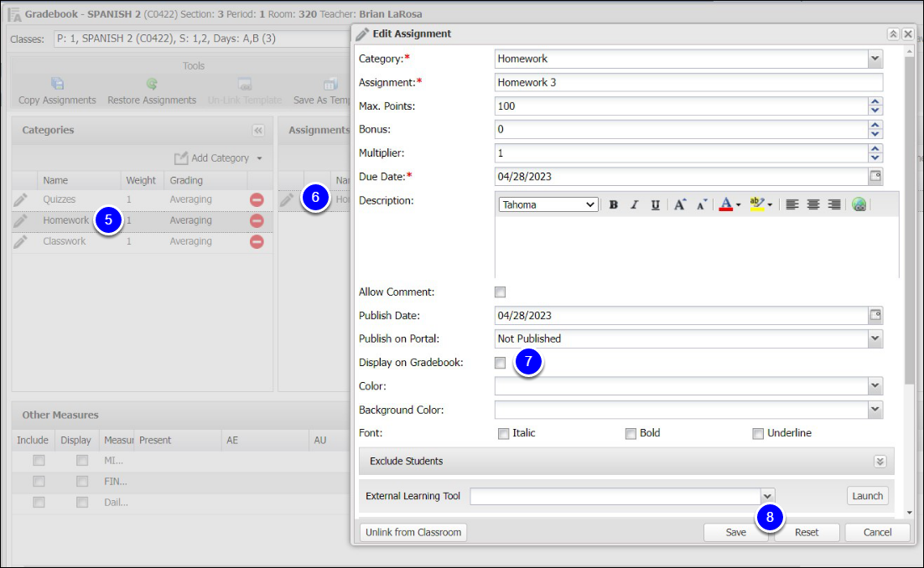Click the Restore Assignments tool icon
Viewport: 924px width, 568px height.
coord(152,84)
